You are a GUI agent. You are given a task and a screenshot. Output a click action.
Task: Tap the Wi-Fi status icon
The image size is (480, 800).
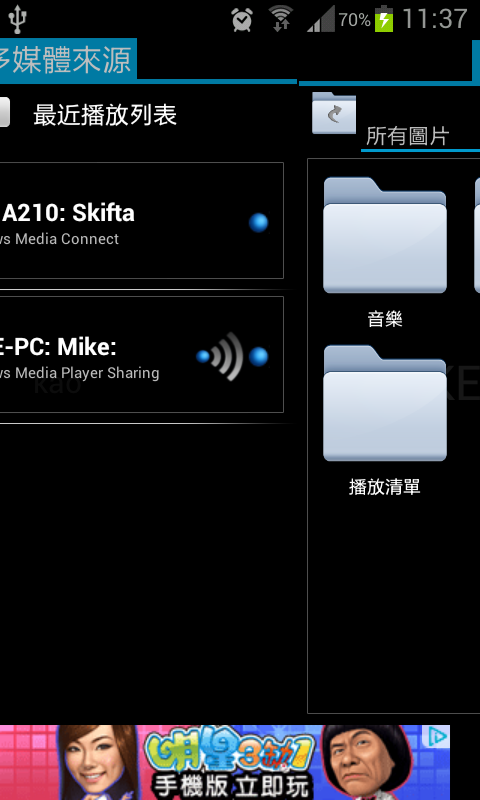(x=280, y=19)
